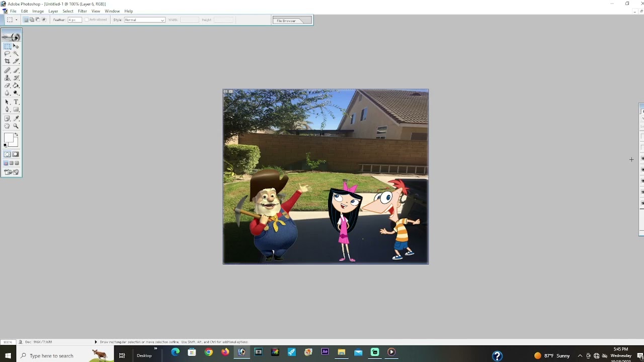Viewport: 644px width, 362px height.
Task: Click the Feather value field
Action: [74, 20]
